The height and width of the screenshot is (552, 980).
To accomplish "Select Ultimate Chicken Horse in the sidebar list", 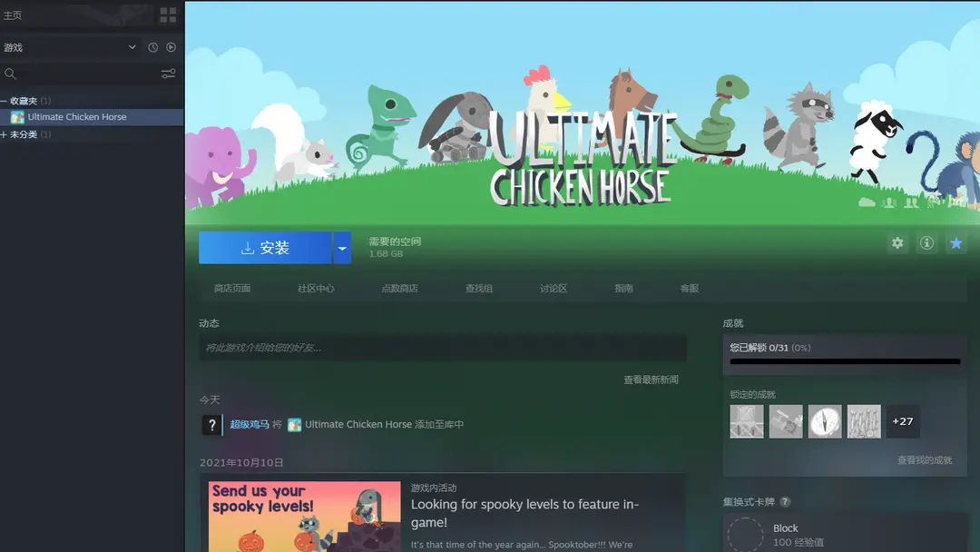I will coord(92,117).
